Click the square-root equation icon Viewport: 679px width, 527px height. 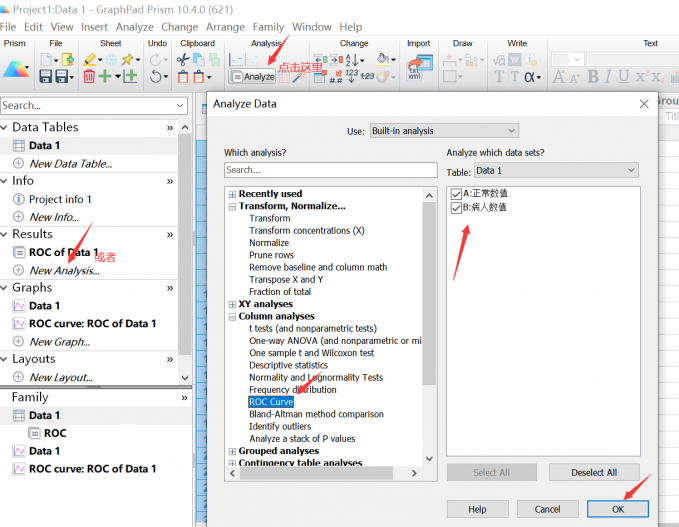coord(499,60)
